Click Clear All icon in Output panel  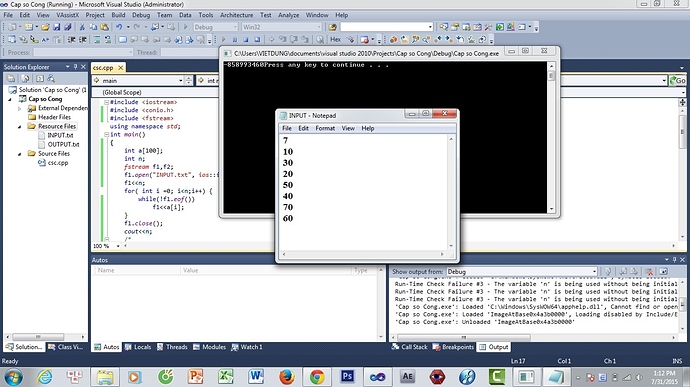[650, 272]
